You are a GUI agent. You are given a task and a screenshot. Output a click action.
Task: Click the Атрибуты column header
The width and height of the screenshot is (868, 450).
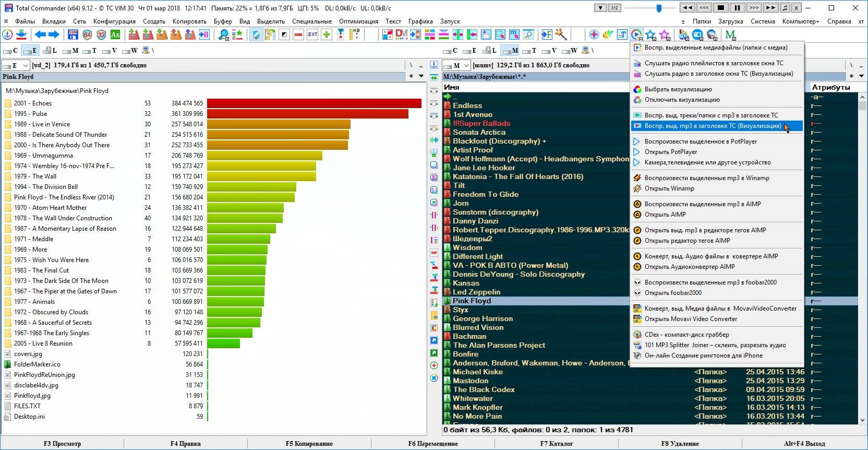pyautogui.click(x=830, y=87)
